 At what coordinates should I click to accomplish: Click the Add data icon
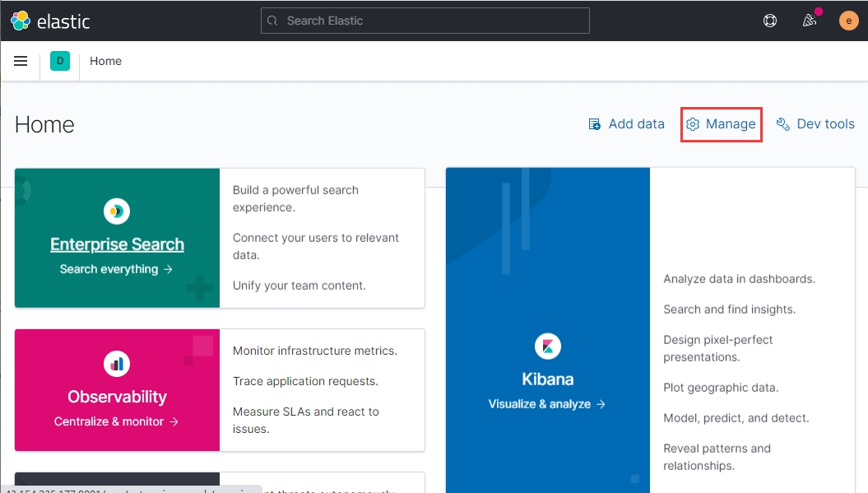click(595, 124)
